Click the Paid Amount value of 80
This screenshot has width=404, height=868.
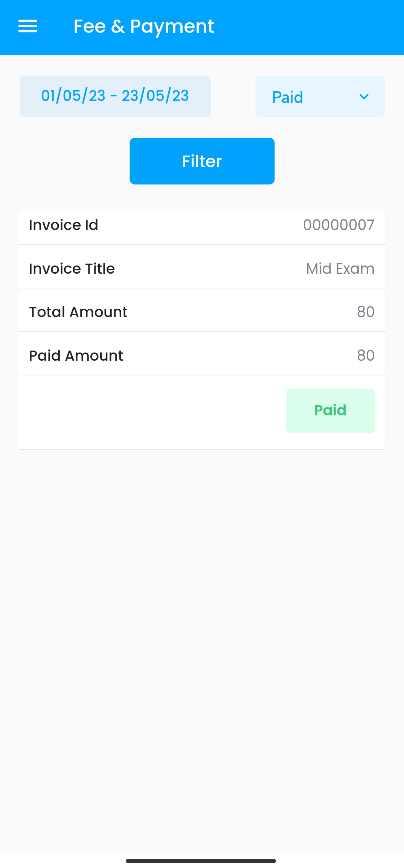tap(365, 356)
